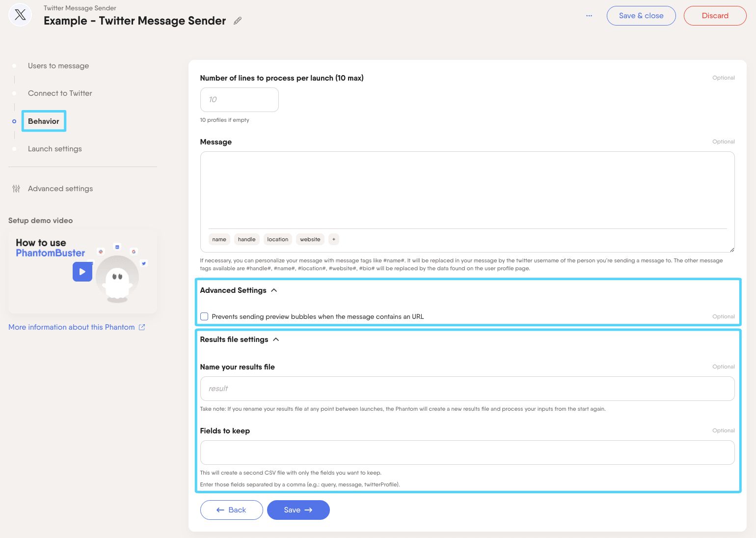Toggle prevent preview bubbles checkbox
The image size is (756, 538).
pyautogui.click(x=204, y=316)
